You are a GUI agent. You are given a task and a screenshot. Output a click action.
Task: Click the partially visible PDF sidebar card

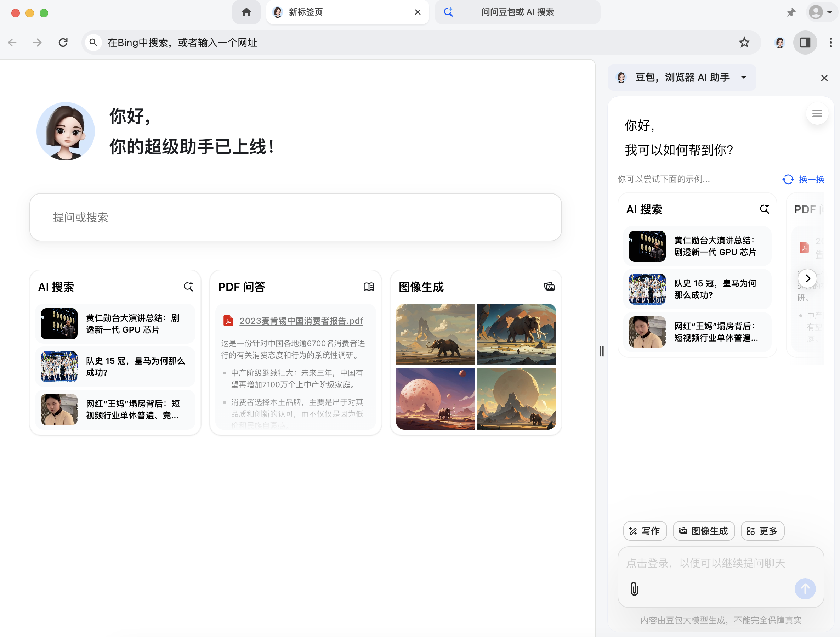click(x=805, y=275)
